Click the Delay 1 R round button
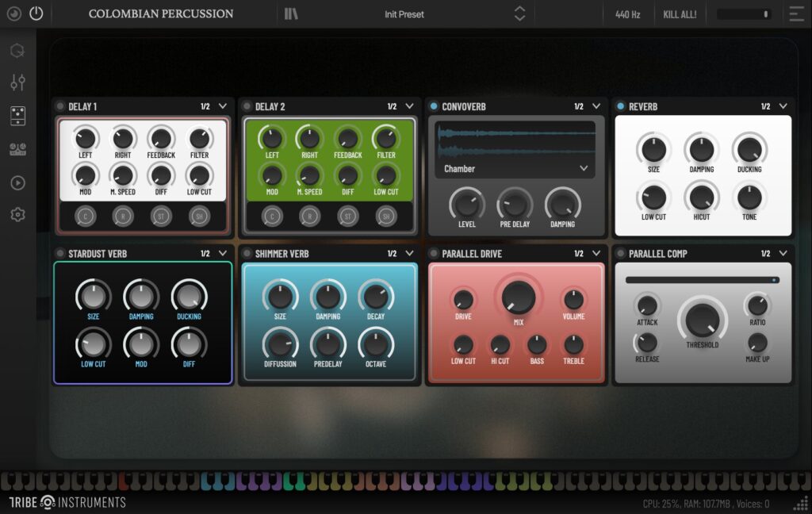The width and height of the screenshot is (812, 514). pos(123,216)
